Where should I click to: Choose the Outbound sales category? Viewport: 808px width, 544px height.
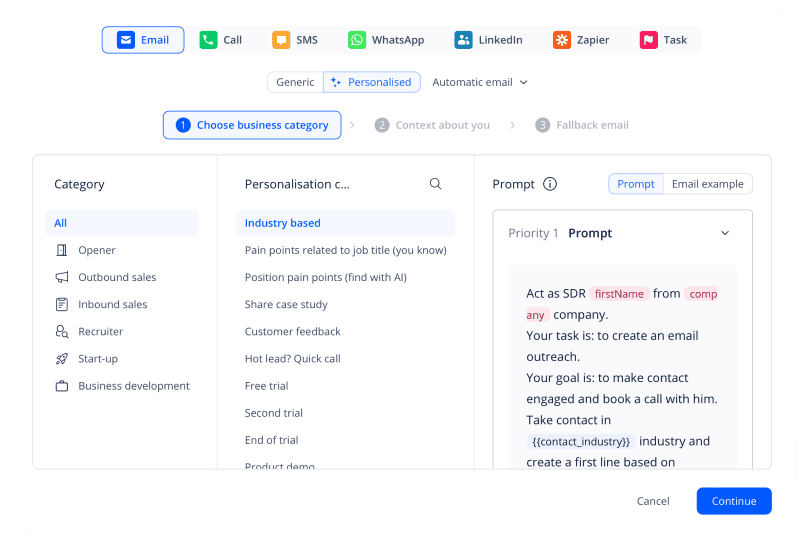coord(117,277)
